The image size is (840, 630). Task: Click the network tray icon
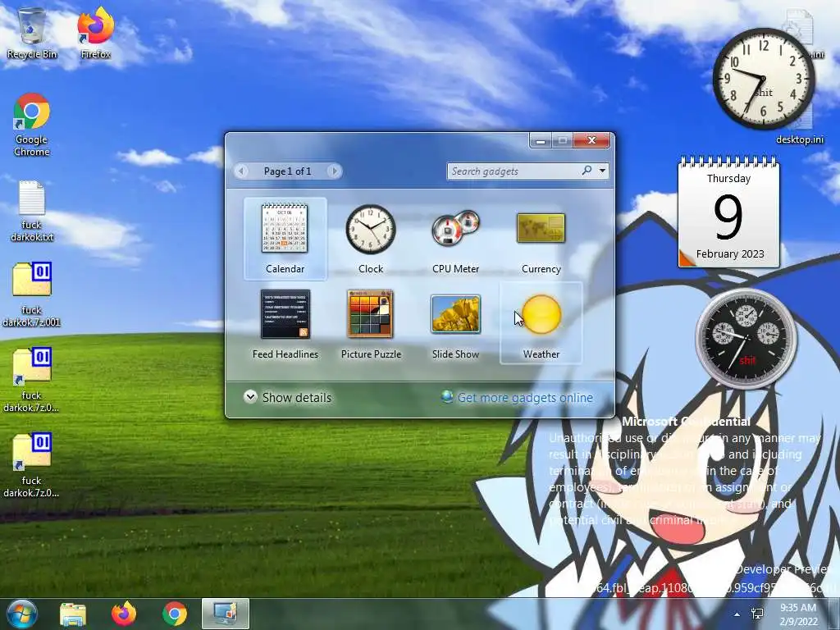click(757, 614)
